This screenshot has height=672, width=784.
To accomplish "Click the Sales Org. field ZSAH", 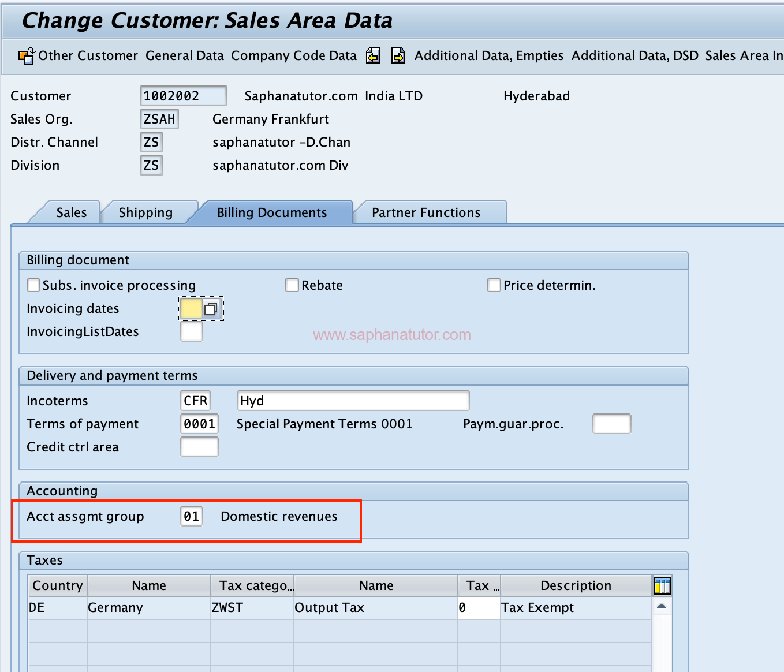I will [x=159, y=119].
